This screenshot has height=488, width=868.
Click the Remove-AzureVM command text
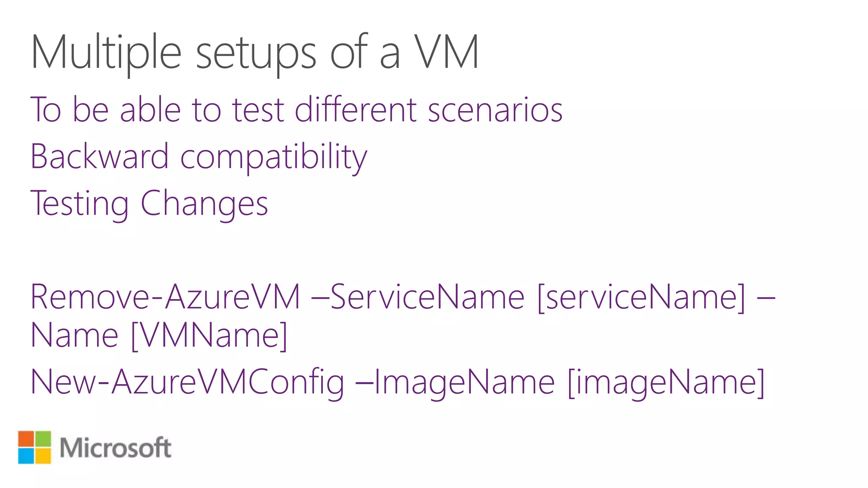click(166, 297)
